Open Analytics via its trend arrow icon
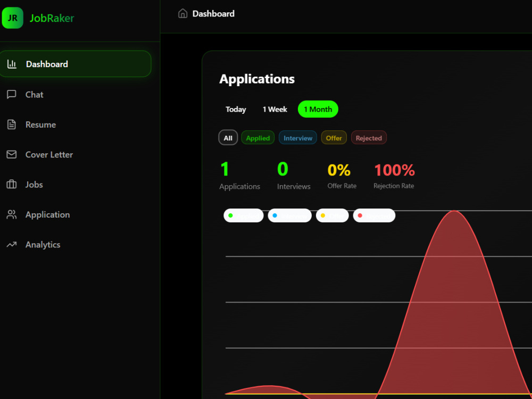 12,244
